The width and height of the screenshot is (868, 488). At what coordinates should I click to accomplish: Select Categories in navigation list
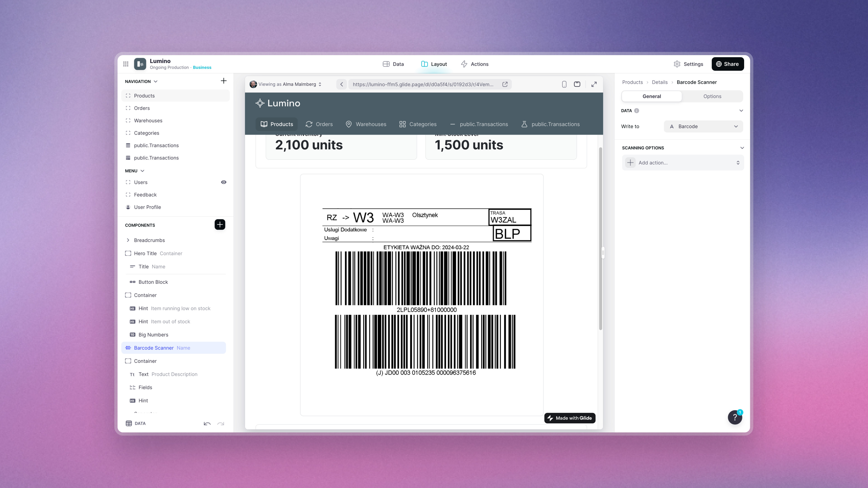(175, 133)
